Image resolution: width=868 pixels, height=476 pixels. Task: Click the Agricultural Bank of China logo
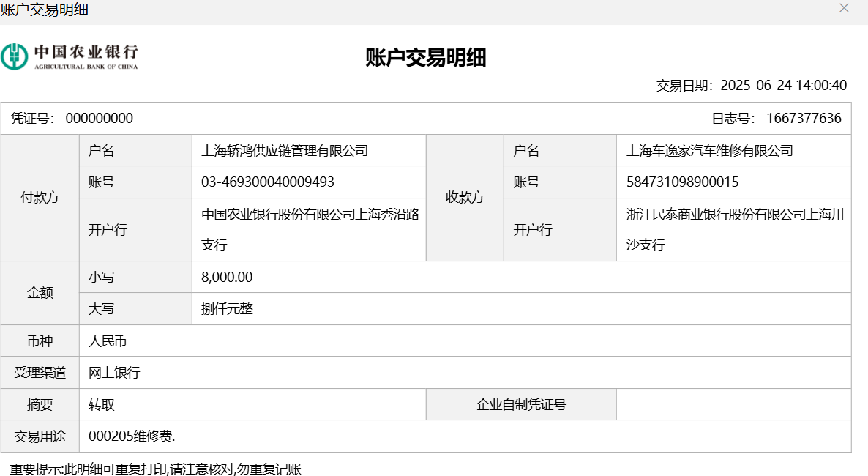click(70, 56)
